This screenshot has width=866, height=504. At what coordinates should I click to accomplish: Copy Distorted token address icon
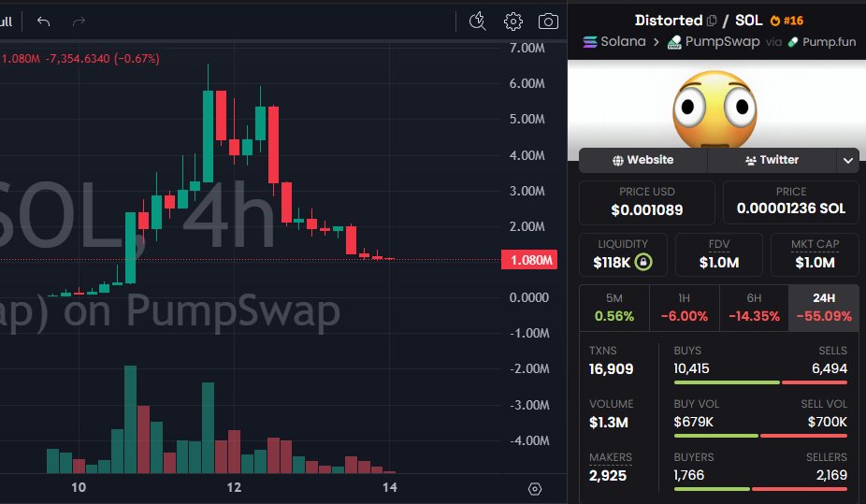712,21
